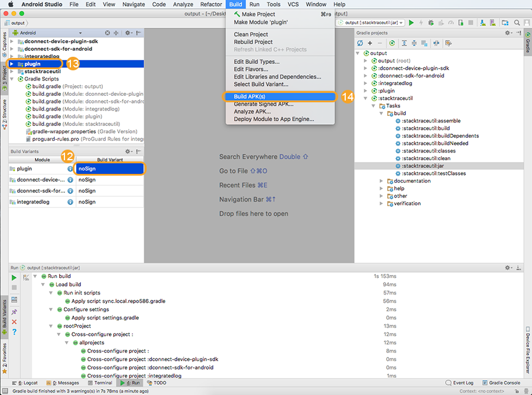Image resolution: width=532 pixels, height=395 pixels.
Task: Click the Search Everywhere magnifier icon
Action: tap(517, 22)
